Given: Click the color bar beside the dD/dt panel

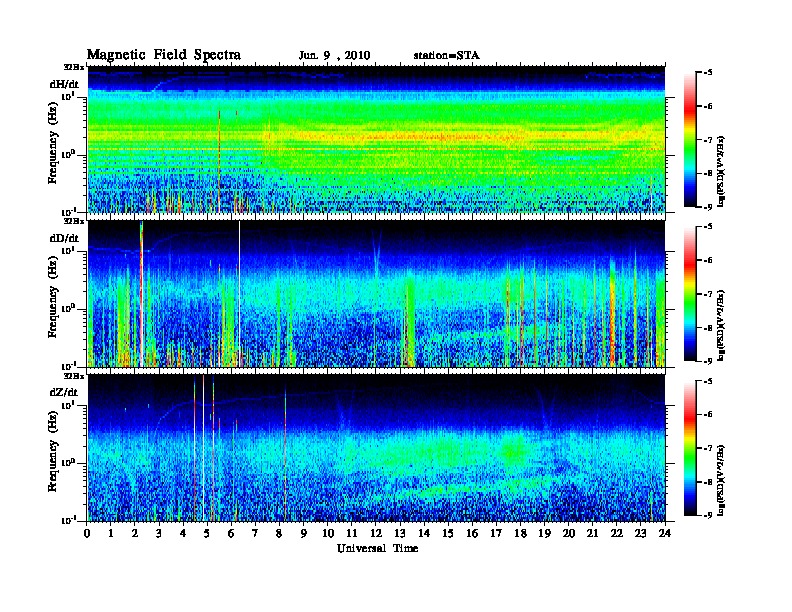Looking at the screenshot, I should tap(689, 293).
